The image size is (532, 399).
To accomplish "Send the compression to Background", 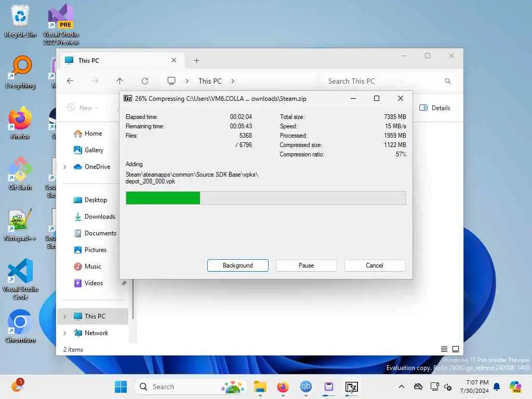I will (x=237, y=265).
